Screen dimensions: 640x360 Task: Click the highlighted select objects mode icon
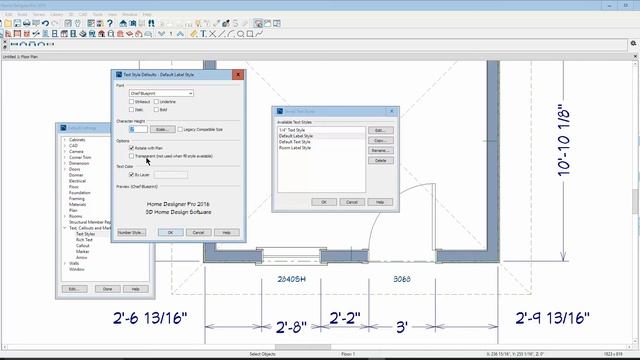tap(258, 24)
